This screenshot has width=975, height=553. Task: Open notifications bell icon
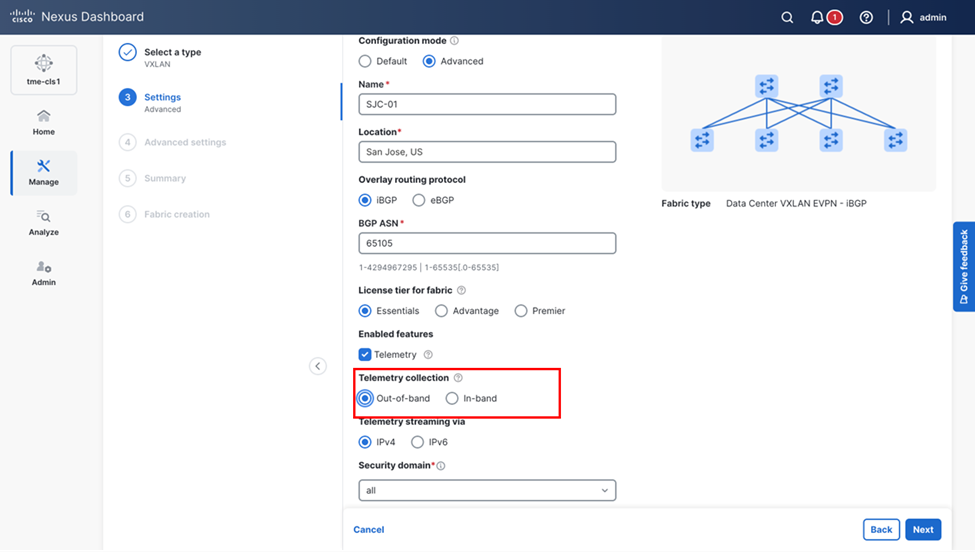coord(817,17)
